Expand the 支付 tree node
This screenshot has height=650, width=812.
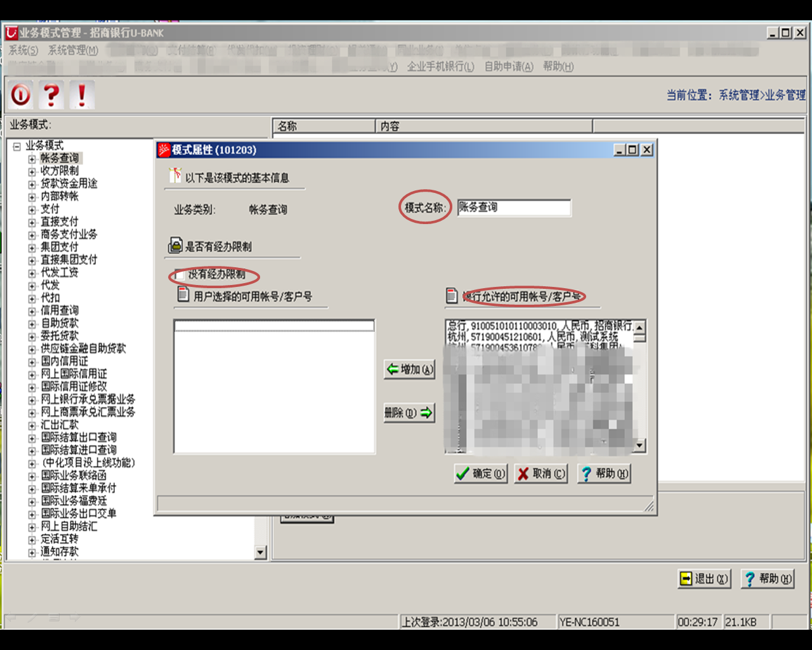click(32, 209)
